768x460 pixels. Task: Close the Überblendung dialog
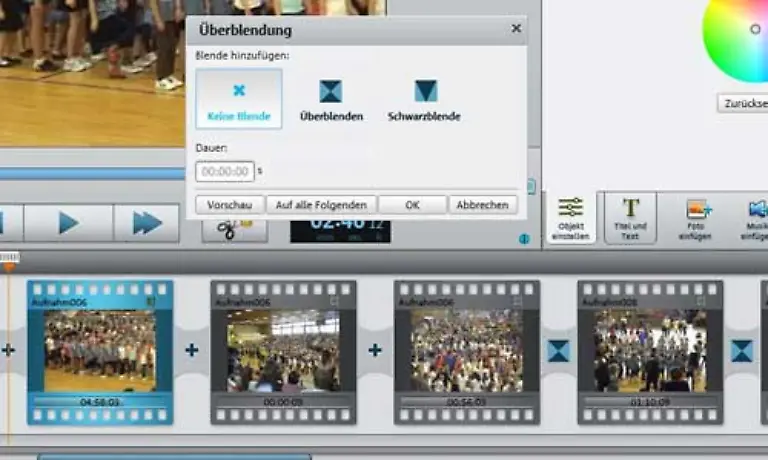pyautogui.click(x=516, y=29)
